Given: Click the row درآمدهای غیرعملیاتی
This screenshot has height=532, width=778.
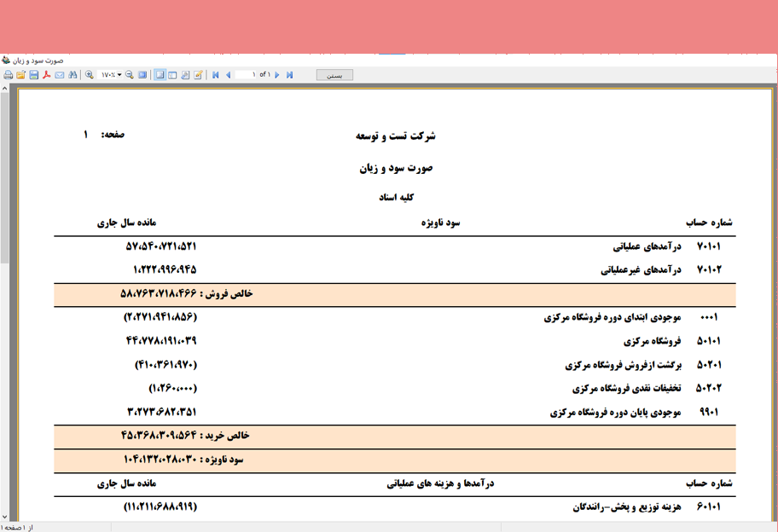Looking at the screenshot, I should pos(395,269).
